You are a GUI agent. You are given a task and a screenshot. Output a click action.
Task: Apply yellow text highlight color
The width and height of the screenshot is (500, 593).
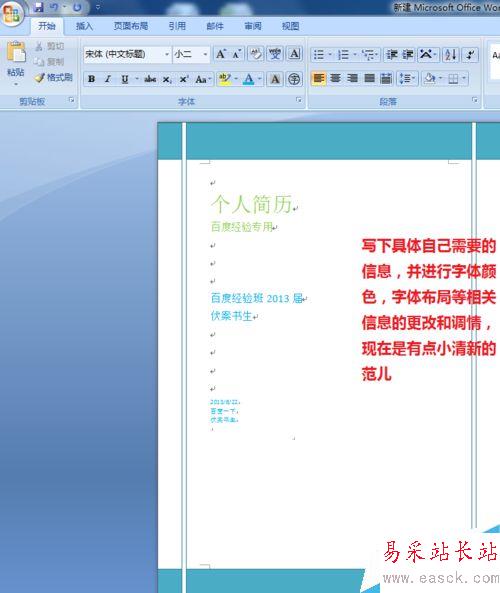click(225, 79)
